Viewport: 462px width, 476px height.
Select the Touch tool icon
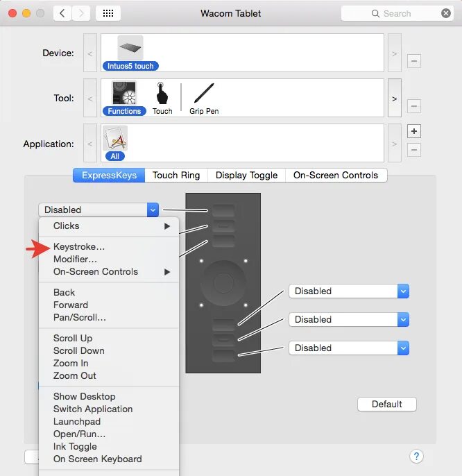click(x=162, y=94)
